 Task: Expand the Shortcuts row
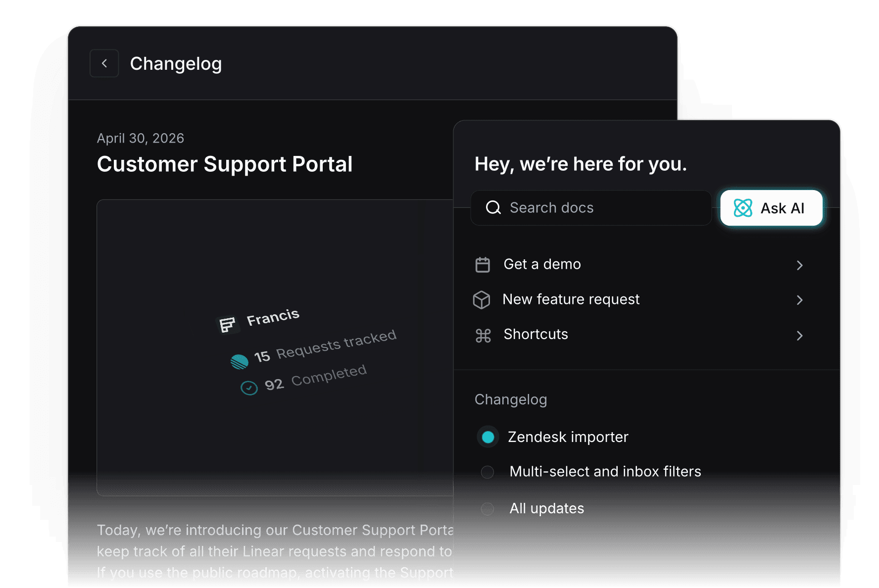click(800, 336)
